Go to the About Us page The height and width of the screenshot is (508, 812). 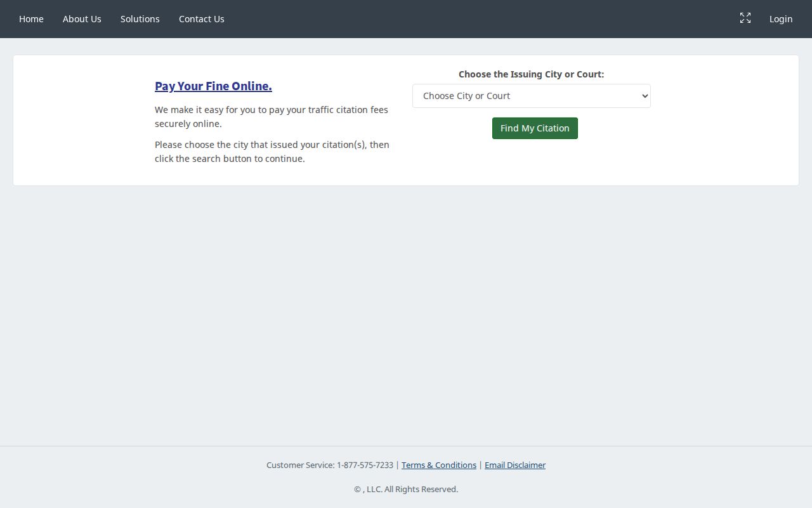82,19
